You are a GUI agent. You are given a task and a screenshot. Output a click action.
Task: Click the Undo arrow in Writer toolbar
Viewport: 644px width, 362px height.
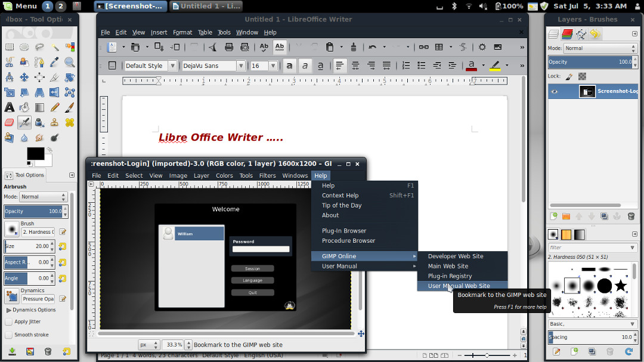373,47
